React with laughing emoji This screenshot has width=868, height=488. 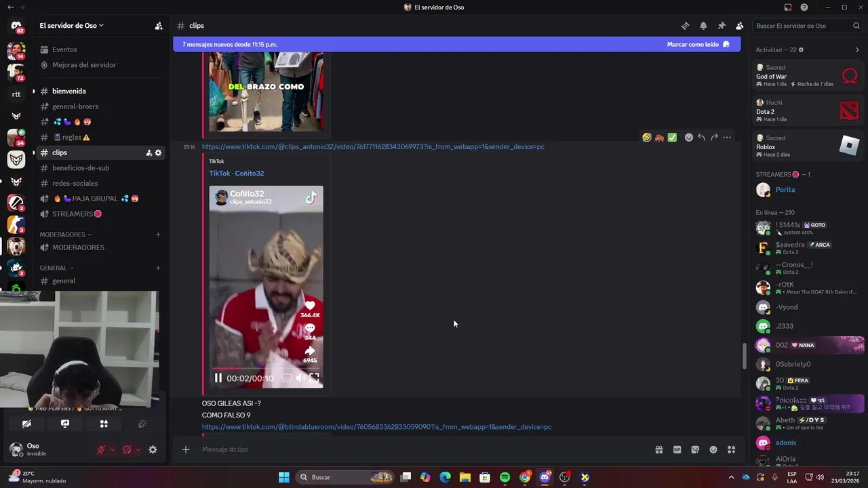point(647,137)
